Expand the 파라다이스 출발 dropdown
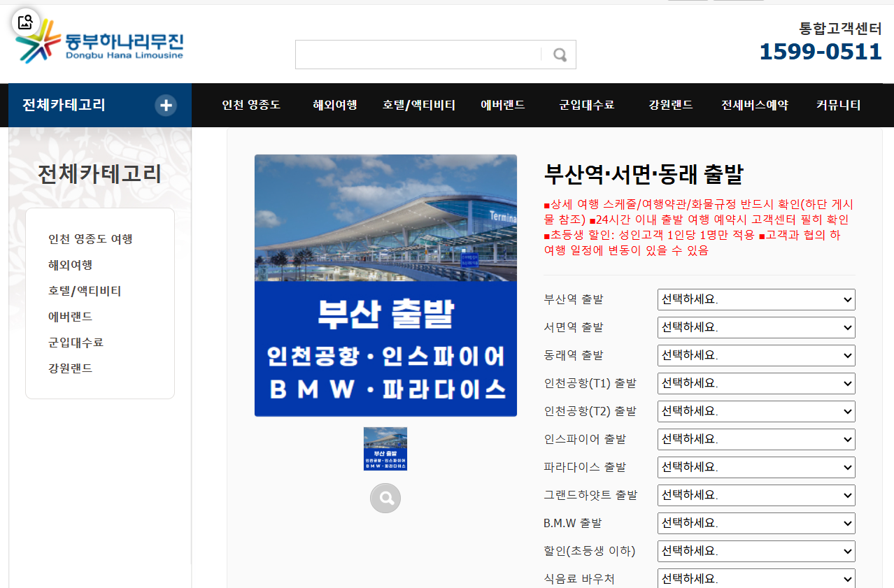Image resolution: width=894 pixels, height=588 pixels. 756,467
